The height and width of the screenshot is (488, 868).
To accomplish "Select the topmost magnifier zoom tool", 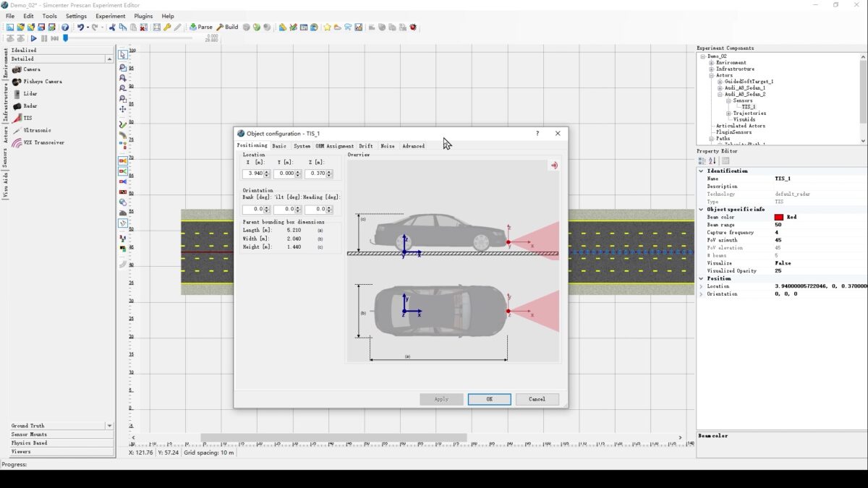I will 123,67.
